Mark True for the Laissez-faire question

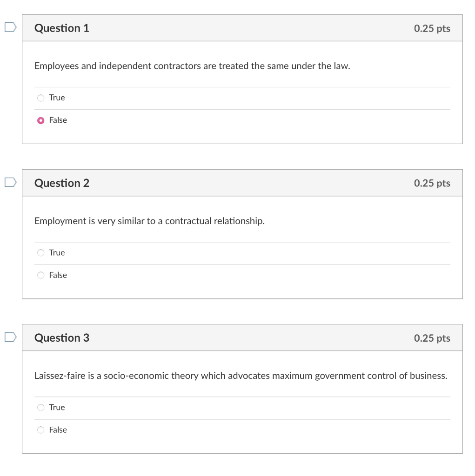[x=41, y=407]
